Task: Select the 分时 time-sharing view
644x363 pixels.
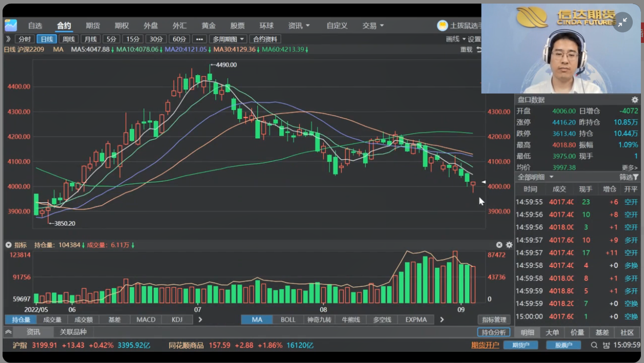Action: click(25, 39)
